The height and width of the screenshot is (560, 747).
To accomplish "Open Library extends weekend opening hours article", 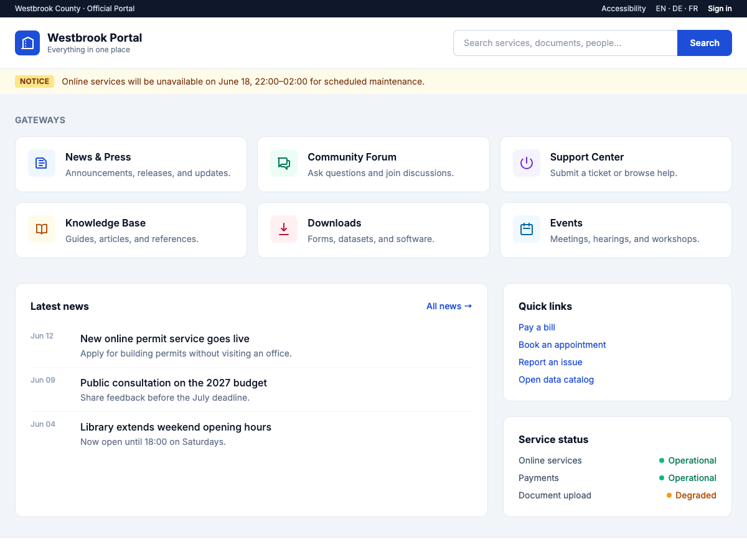I will [176, 427].
